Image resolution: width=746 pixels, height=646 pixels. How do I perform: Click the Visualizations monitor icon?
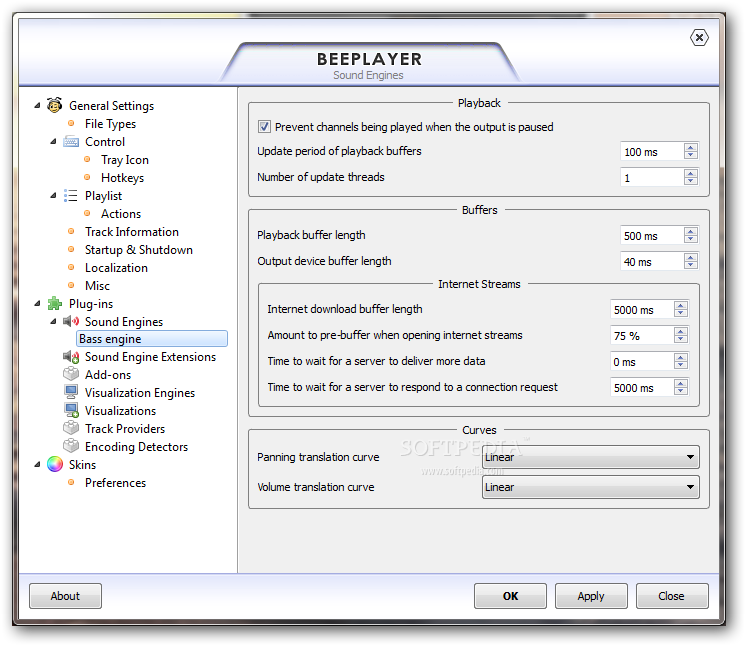(x=71, y=411)
